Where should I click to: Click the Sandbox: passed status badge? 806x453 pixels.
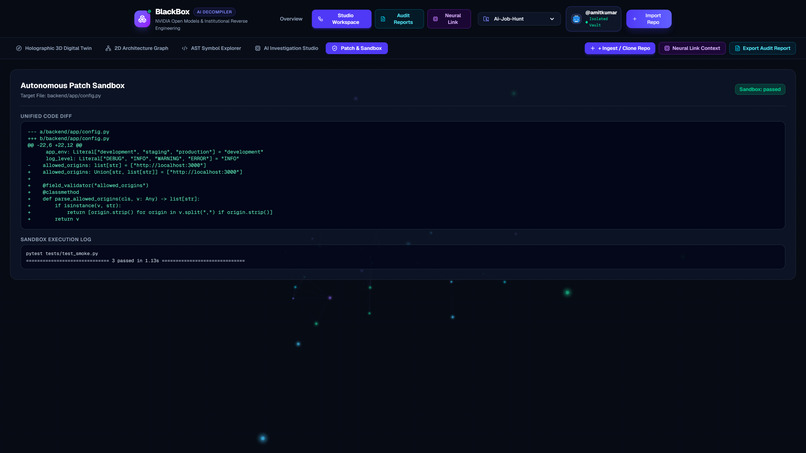coord(760,89)
